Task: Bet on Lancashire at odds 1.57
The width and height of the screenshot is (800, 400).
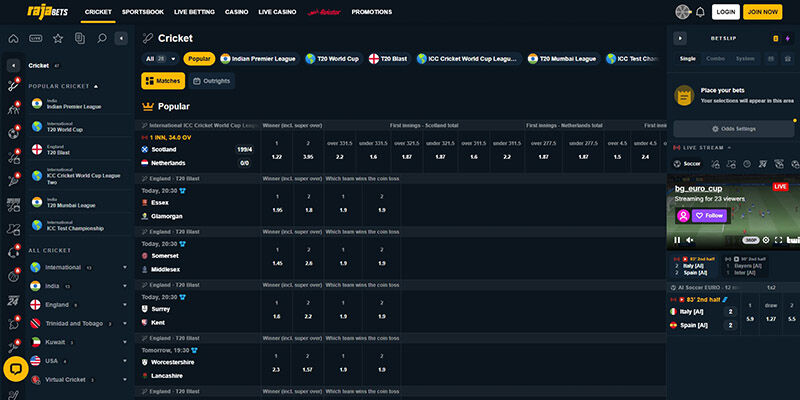Action: 308,363
